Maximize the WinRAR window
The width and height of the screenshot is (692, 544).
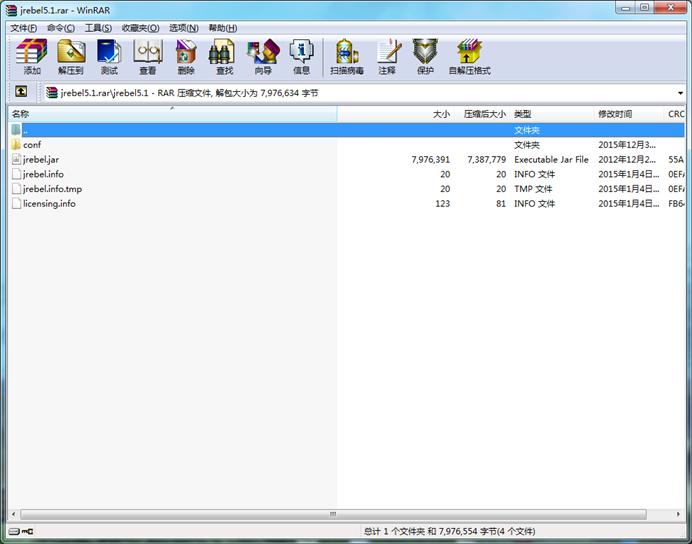644,8
